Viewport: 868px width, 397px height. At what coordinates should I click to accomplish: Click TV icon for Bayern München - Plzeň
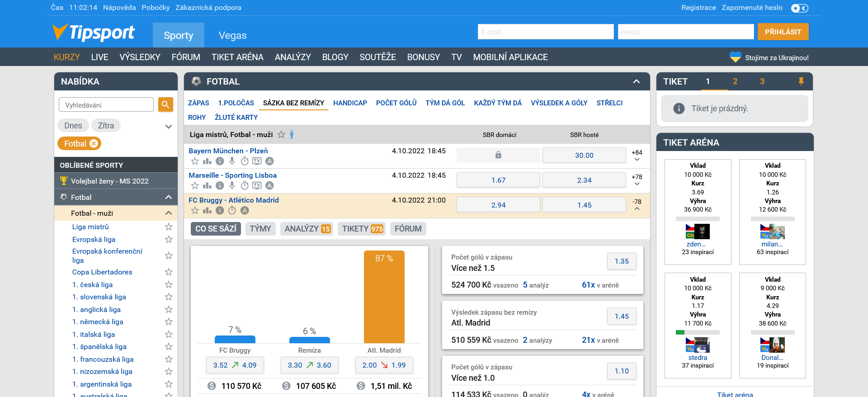[x=257, y=161]
